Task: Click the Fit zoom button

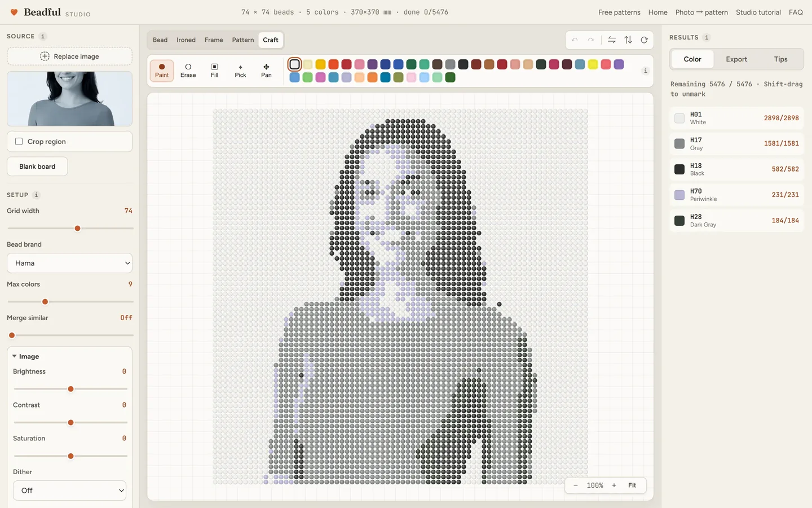Action: [x=632, y=485]
